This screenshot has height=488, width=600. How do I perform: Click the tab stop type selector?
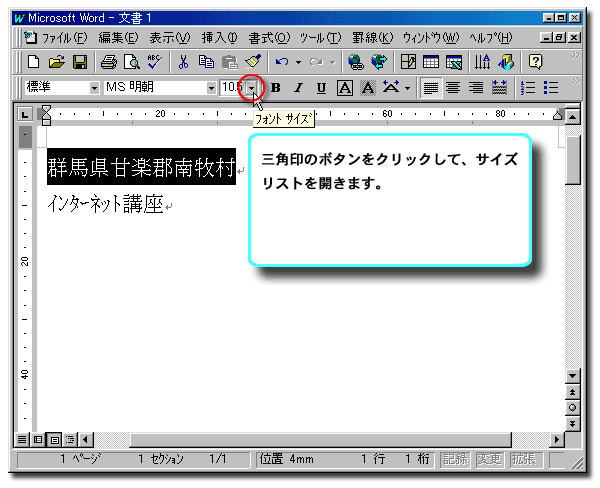click(25, 114)
